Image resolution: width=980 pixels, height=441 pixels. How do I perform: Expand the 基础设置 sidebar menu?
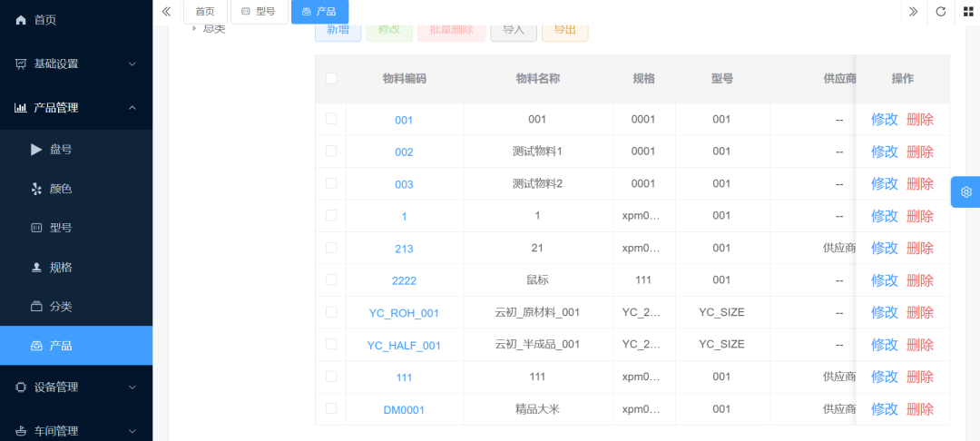76,64
